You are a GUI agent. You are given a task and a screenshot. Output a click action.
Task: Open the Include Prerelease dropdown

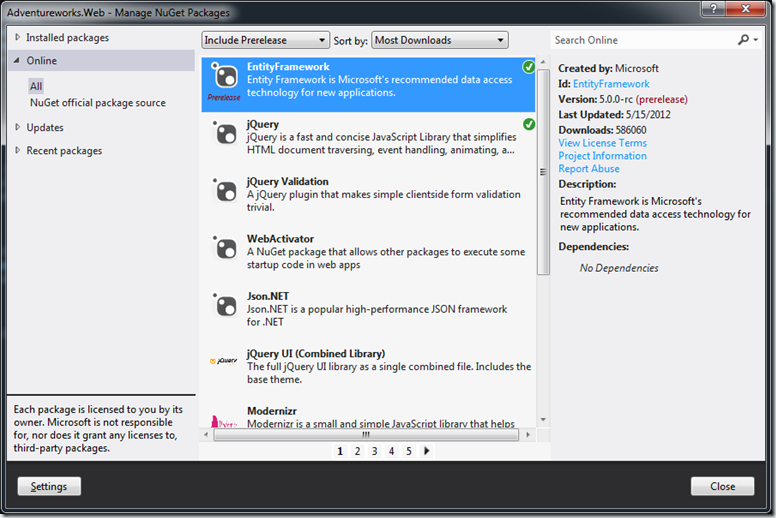(265, 40)
